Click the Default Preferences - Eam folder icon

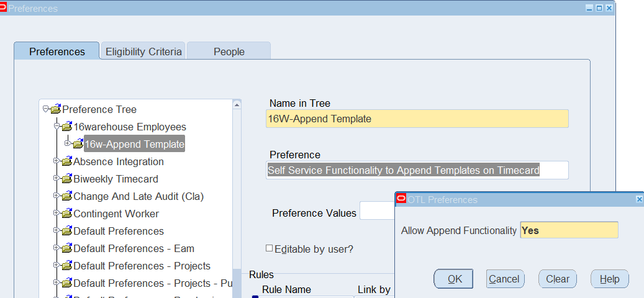tap(67, 248)
